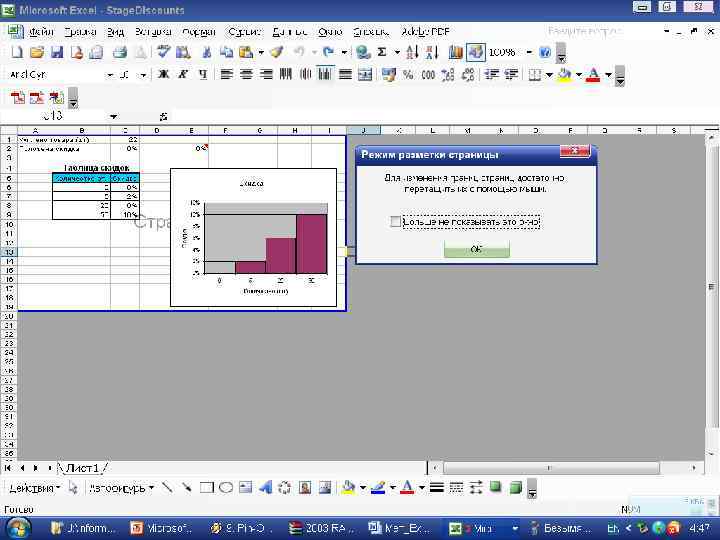The image size is (720, 540).
Task: Apply percent style with the % icon
Action: pos(408,74)
